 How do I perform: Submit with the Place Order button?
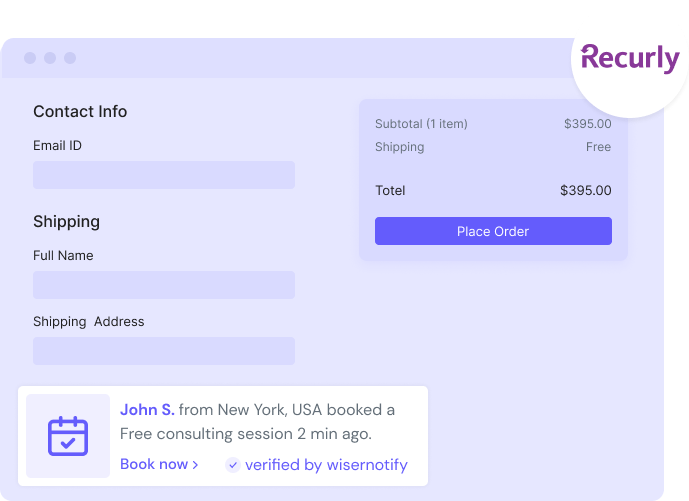coord(493,231)
